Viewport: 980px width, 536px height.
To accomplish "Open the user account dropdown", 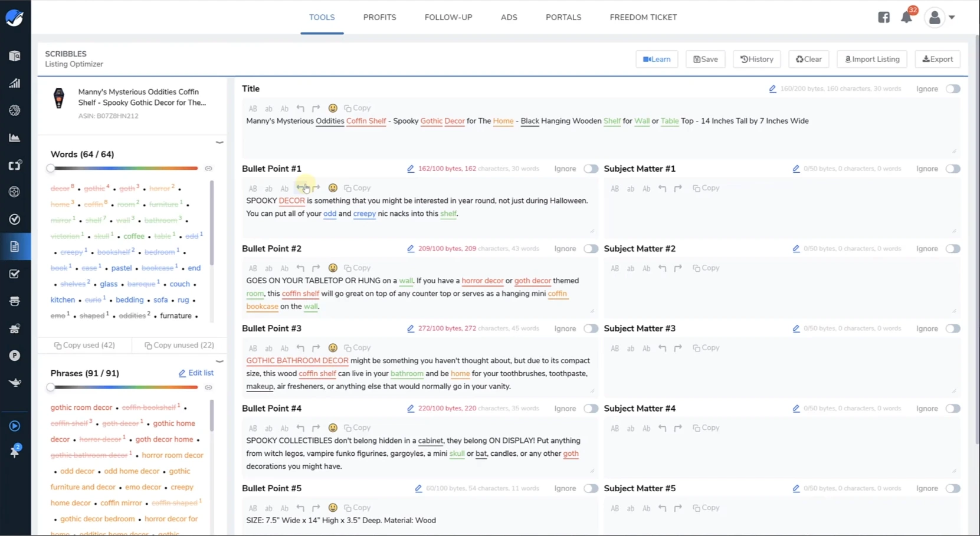I will [x=939, y=17].
